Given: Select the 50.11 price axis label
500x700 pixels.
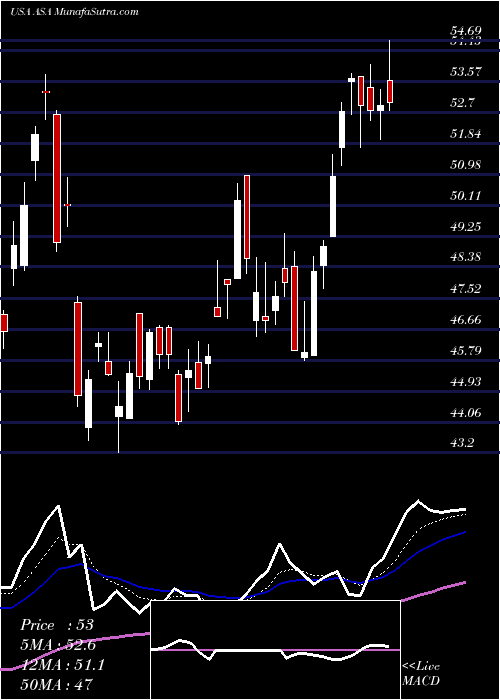Looking at the screenshot, I should (x=466, y=196).
